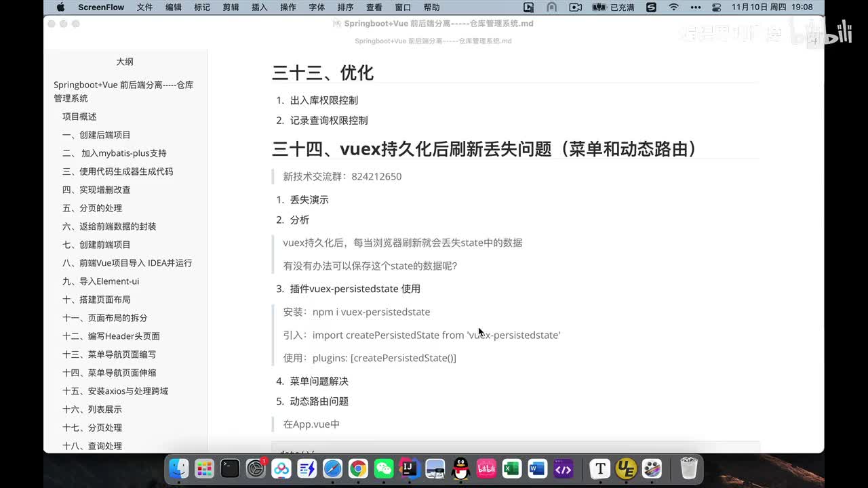Click heading 三十三、优化 in the document
This screenshot has width=868, height=488.
323,73
